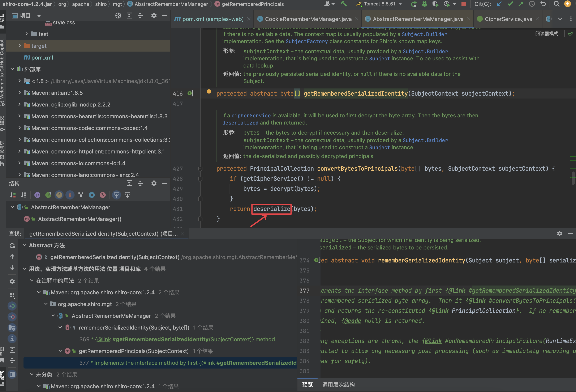Expand the target folder
Viewport: 576px width, 392px height.
(x=20, y=45)
